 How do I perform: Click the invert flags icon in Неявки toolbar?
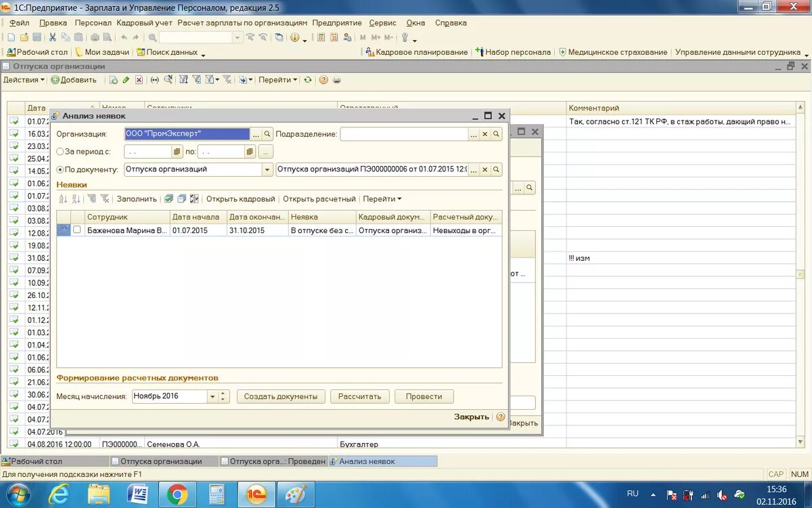coord(195,199)
